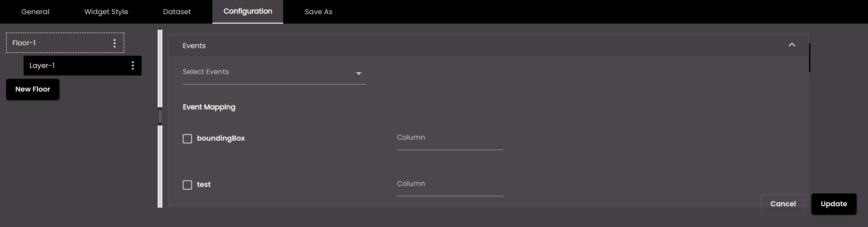This screenshot has height=227, width=868.
Task: Click the New Floor button
Action: click(x=33, y=89)
